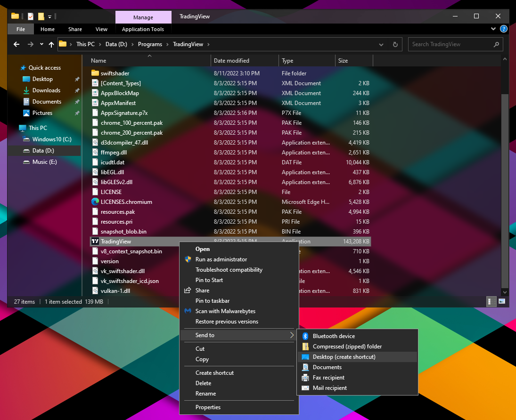Click the LICENSES.chromium Edge icon

click(x=95, y=202)
